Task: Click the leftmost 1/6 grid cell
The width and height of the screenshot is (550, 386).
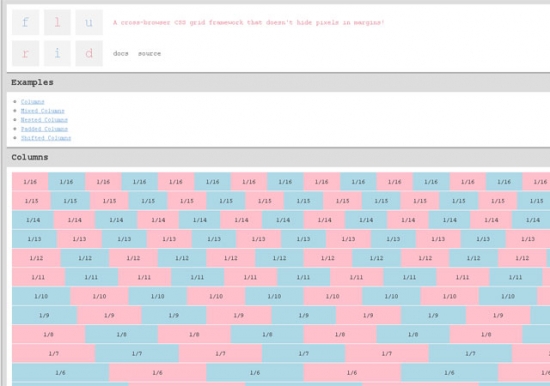Action: [61, 373]
